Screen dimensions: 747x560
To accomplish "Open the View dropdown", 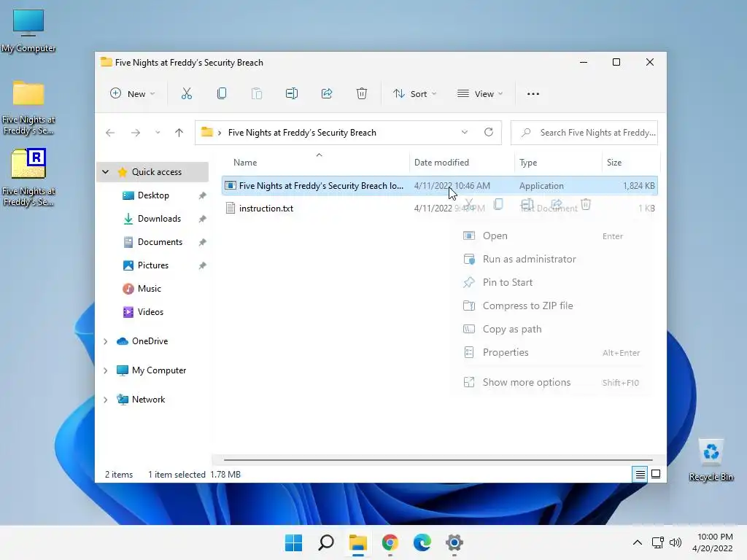I will coord(480,94).
